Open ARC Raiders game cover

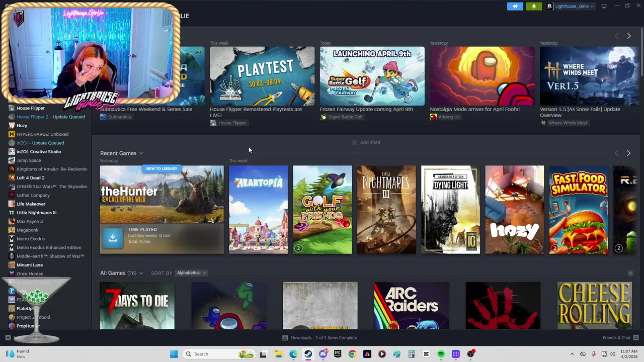[x=412, y=306]
